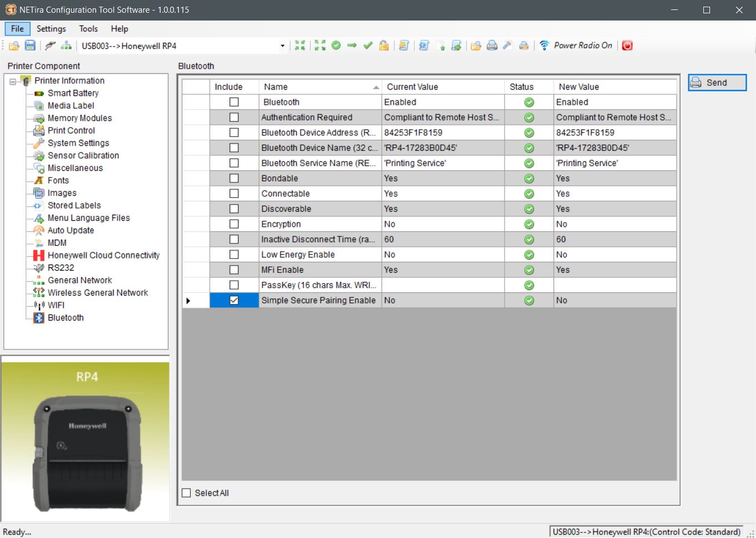Open Print Control component
Screen dimensions: 756x538
[71, 130]
